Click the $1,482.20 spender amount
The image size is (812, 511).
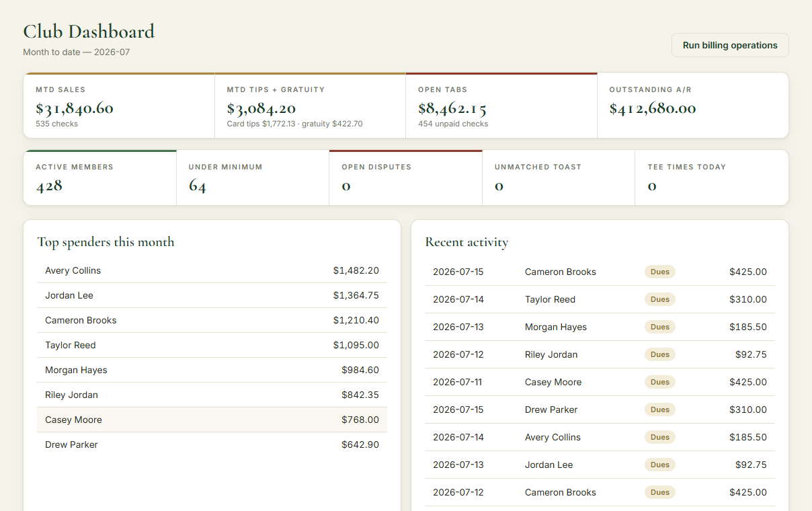click(356, 270)
